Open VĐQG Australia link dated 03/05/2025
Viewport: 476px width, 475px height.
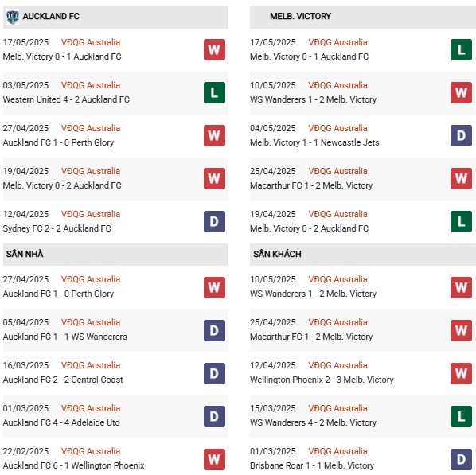(x=91, y=85)
